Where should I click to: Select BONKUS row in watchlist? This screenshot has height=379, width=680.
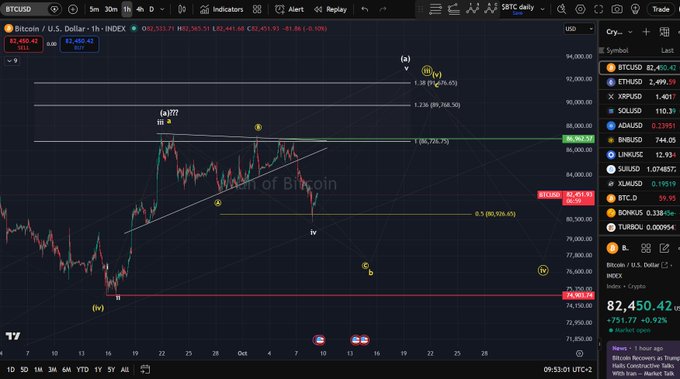(x=640, y=213)
